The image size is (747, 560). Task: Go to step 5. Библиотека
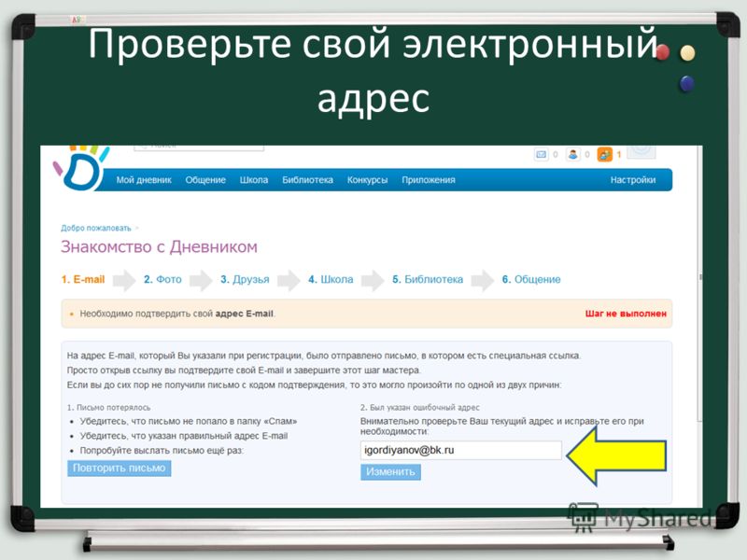click(x=428, y=279)
